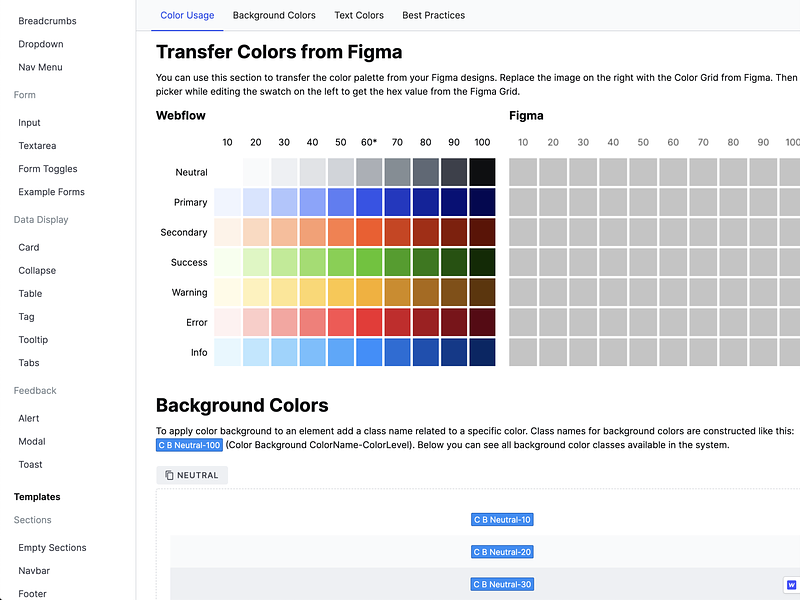Click the copy icon on NEUTRAL button
Screen dimensions: 800x600
169,475
